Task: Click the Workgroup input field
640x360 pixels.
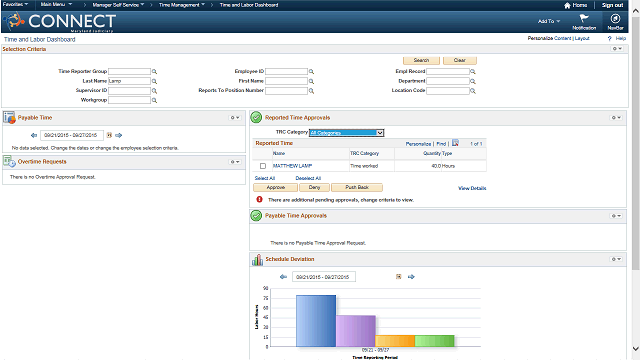Action: (x=129, y=100)
